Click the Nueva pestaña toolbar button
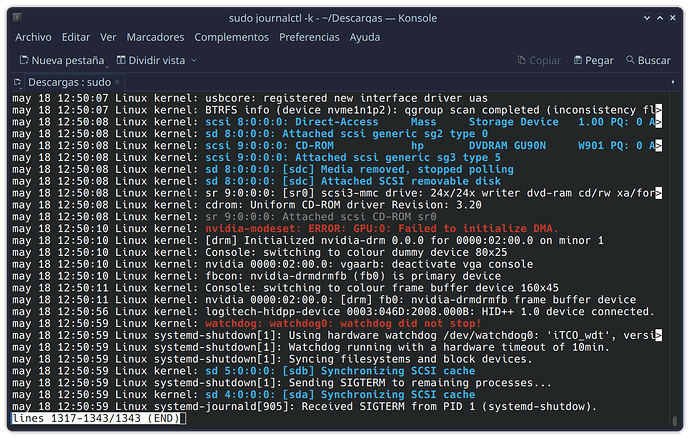The height and width of the screenshot is (438, 690). point(62,60)
